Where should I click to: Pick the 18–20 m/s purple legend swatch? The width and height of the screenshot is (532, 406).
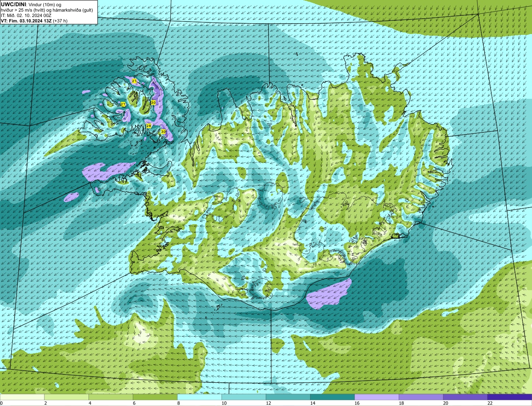(421, 397)
